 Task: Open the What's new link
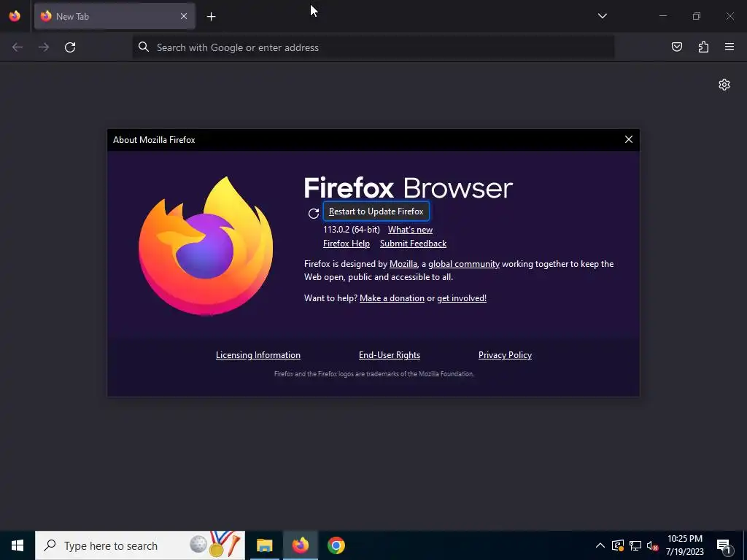410,230
